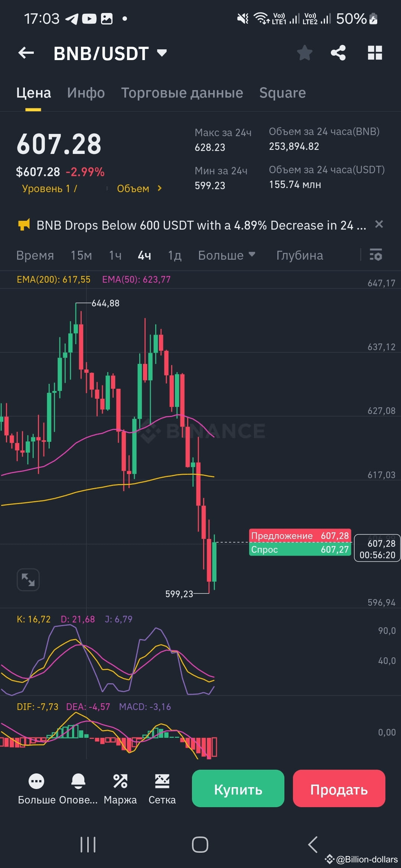Open the Square tab
Image resolution: width=401 pixels, height=868 pixels.
click(x=283, y=93)
